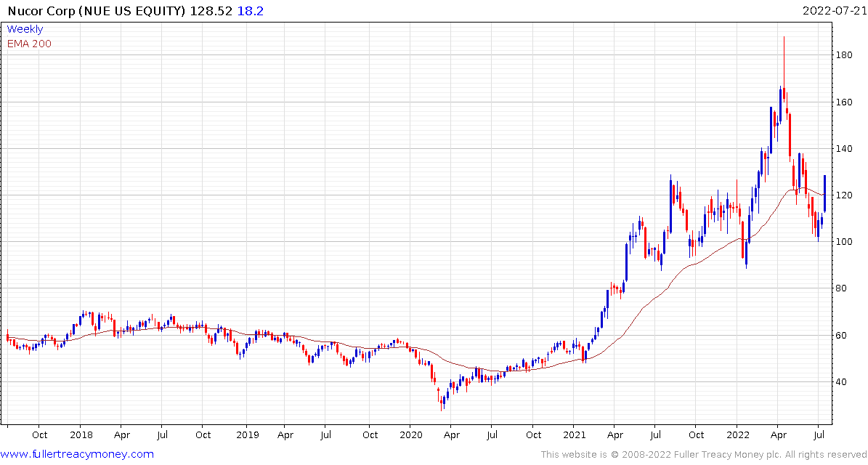This screenshot has height=465, width=868.
Task: Select the EMA 200 legend label
Action: (x=29, y=44)
